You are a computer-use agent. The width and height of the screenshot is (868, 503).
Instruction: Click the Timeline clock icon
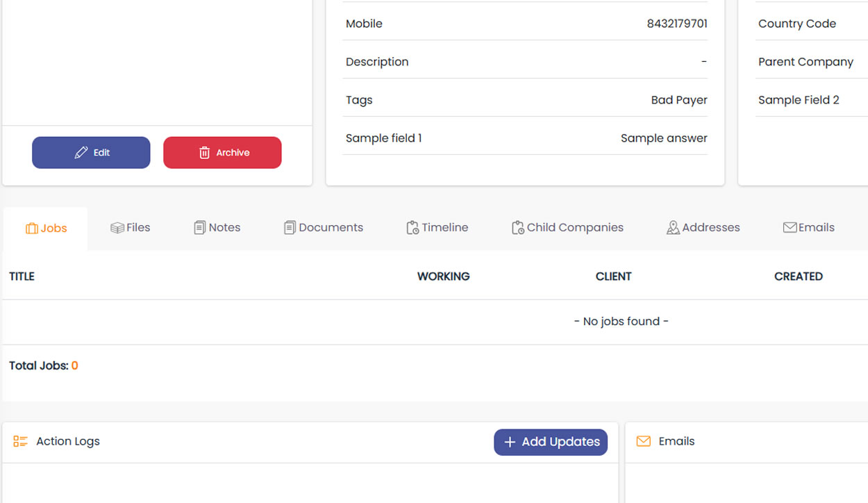pos(412,228)
